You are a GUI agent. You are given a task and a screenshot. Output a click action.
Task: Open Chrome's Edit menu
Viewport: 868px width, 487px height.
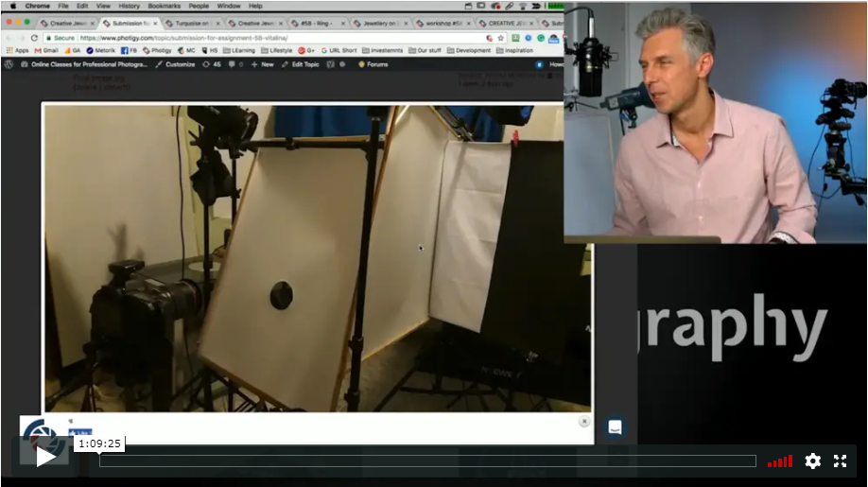[x=82, y=6]
